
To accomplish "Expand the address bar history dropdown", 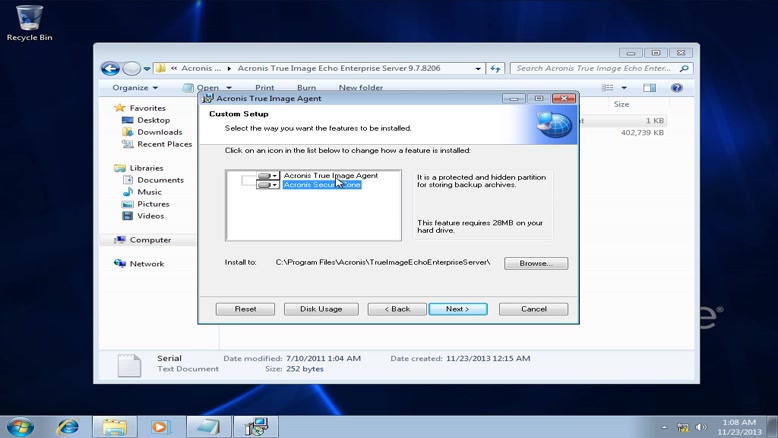I will coord(478,68).
